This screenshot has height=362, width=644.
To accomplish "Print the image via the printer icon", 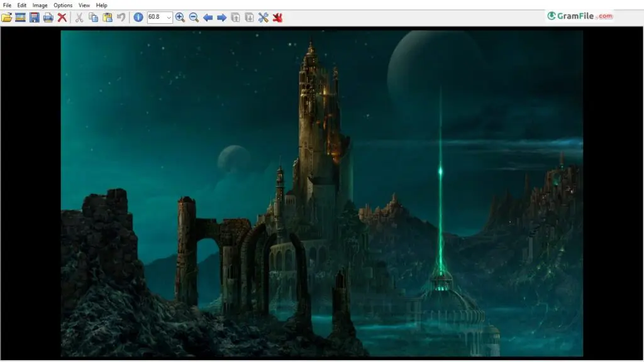I will click(48, 17).
